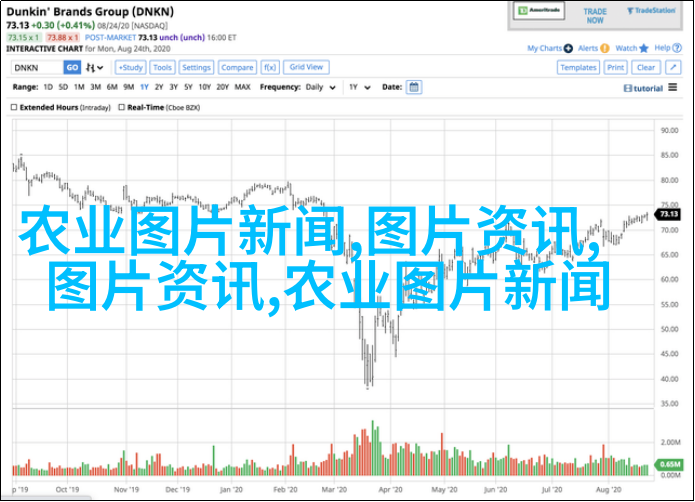Select the 9M range

click(x=129, y=87)
